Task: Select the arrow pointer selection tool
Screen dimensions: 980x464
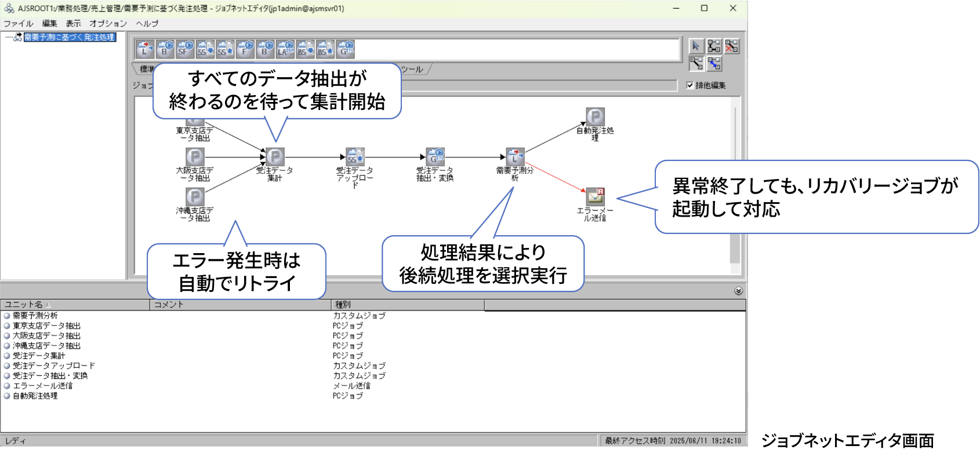Action: (x=696, y=46)
